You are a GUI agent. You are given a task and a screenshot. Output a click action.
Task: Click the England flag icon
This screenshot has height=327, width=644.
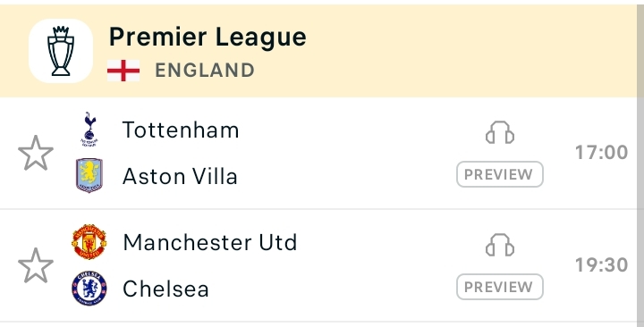(123, 71)
